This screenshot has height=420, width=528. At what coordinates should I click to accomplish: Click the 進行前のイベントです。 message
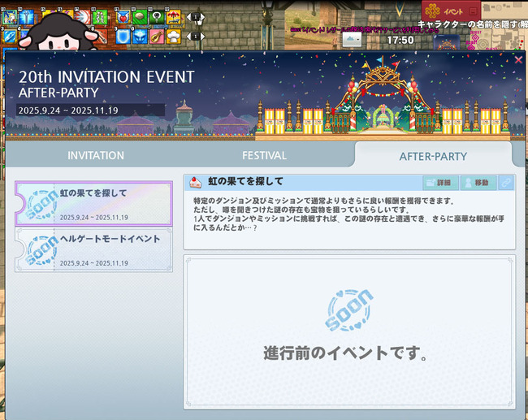[345, 353]
